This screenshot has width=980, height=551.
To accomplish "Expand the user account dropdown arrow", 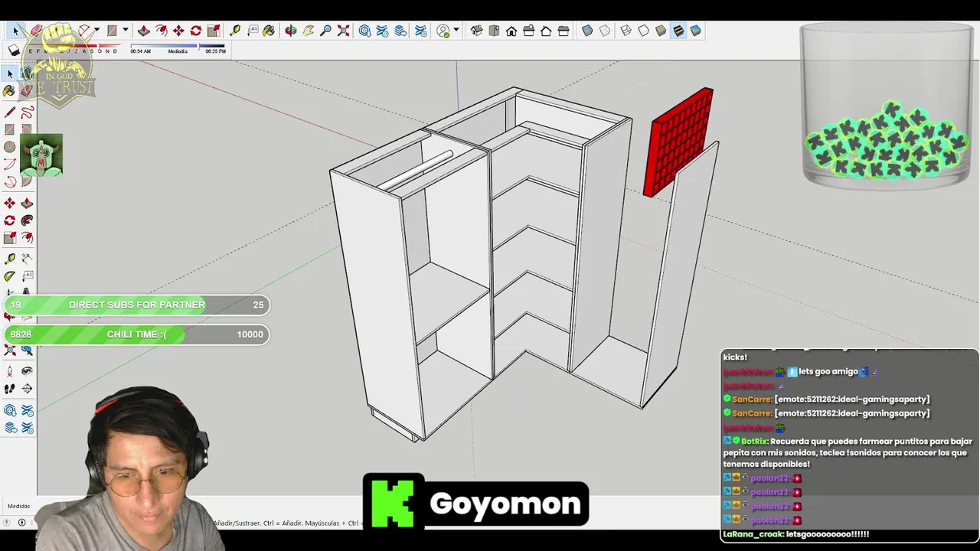I will (x=456, y=31).
